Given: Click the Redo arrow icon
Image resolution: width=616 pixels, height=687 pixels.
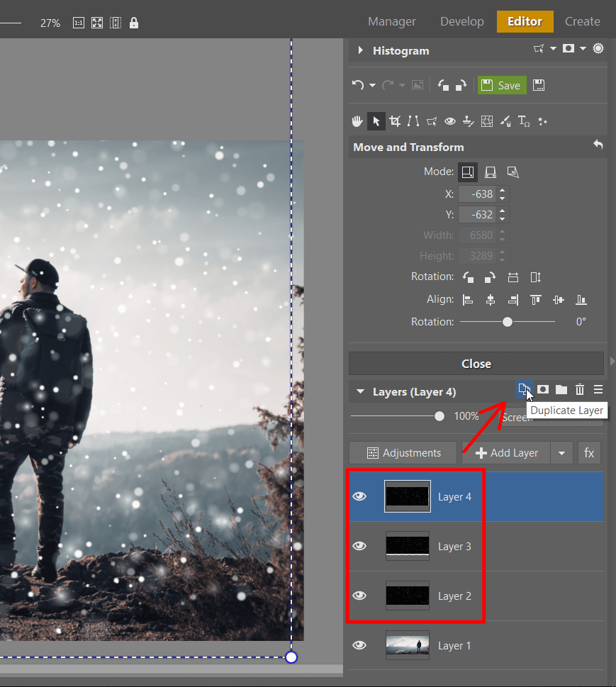Looking at the screenshot, I should [x=387, y=85].
